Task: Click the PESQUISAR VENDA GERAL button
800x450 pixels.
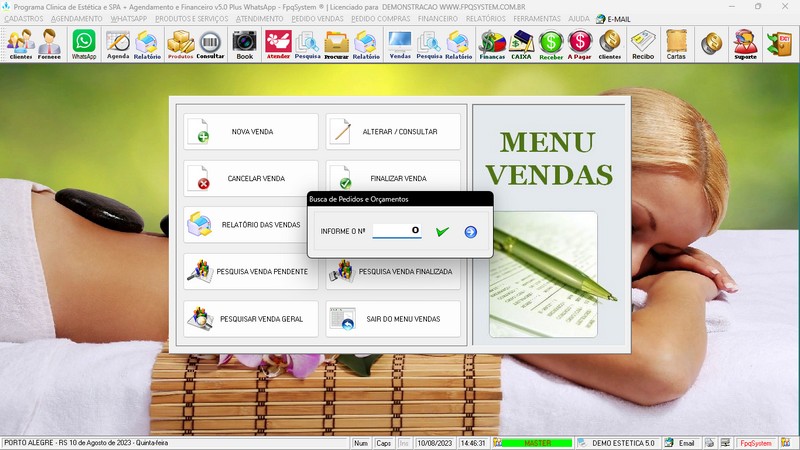Action: coord(251,319)
